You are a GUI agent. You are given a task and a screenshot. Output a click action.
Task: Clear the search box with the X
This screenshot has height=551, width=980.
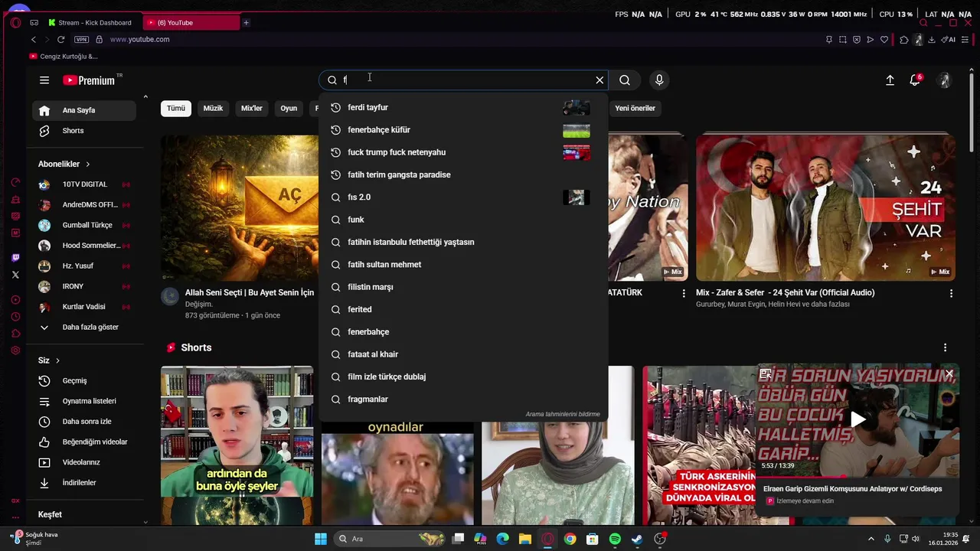pos(599,80)
